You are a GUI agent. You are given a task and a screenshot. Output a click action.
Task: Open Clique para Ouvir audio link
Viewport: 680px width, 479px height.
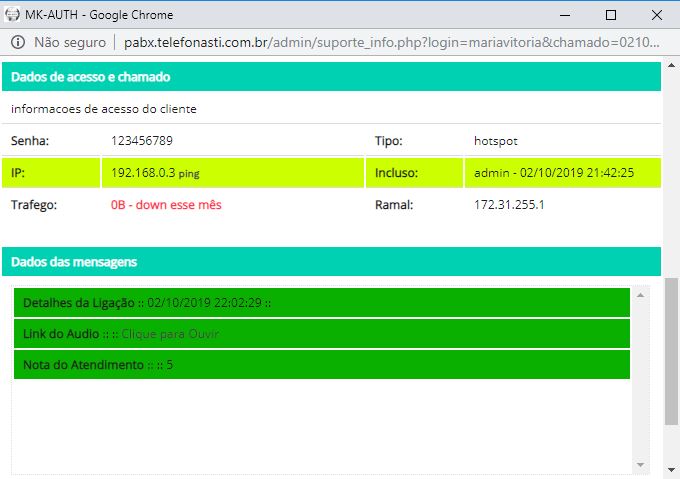170,334
